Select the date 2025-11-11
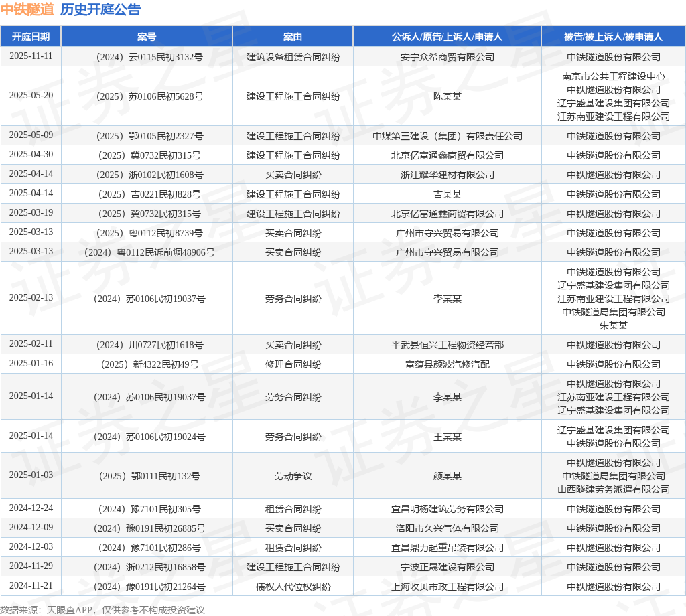Viewport: 686px width, 616px height. click(31, 56)
